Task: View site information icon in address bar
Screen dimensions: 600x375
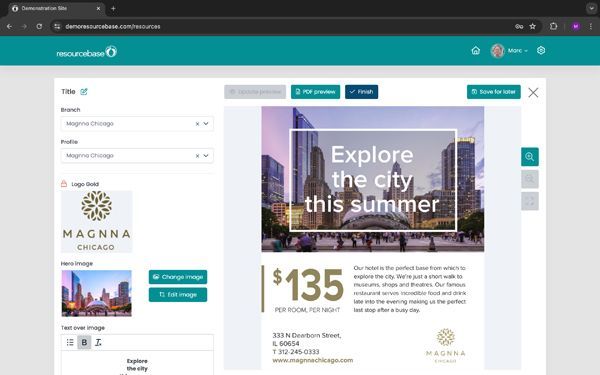Action: pyautogui.click(x=57, y=26)
